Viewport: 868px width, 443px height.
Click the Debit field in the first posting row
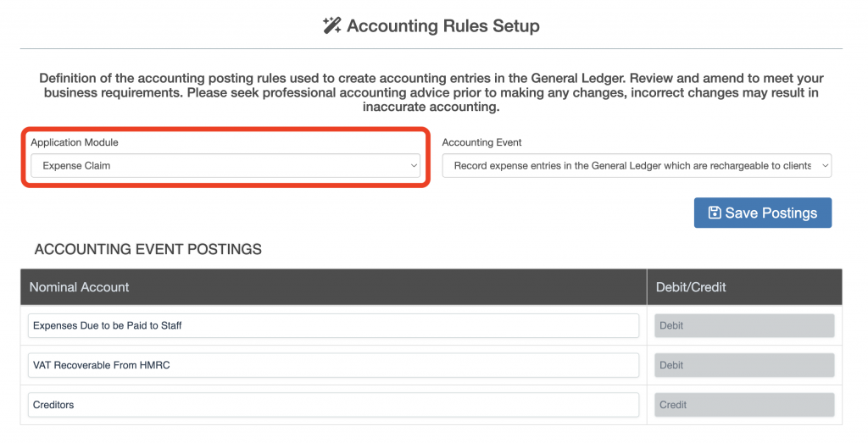coord(743,325)
